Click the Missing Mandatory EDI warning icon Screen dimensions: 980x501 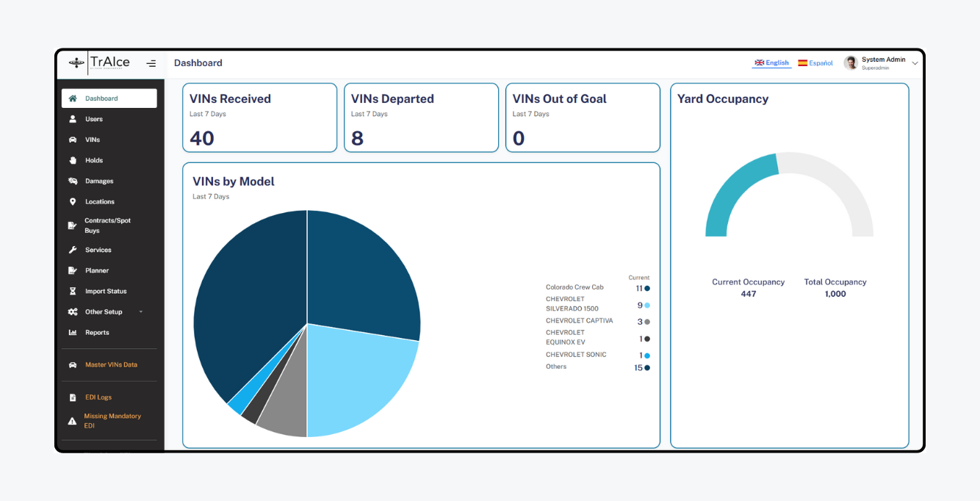click(72, 421)
